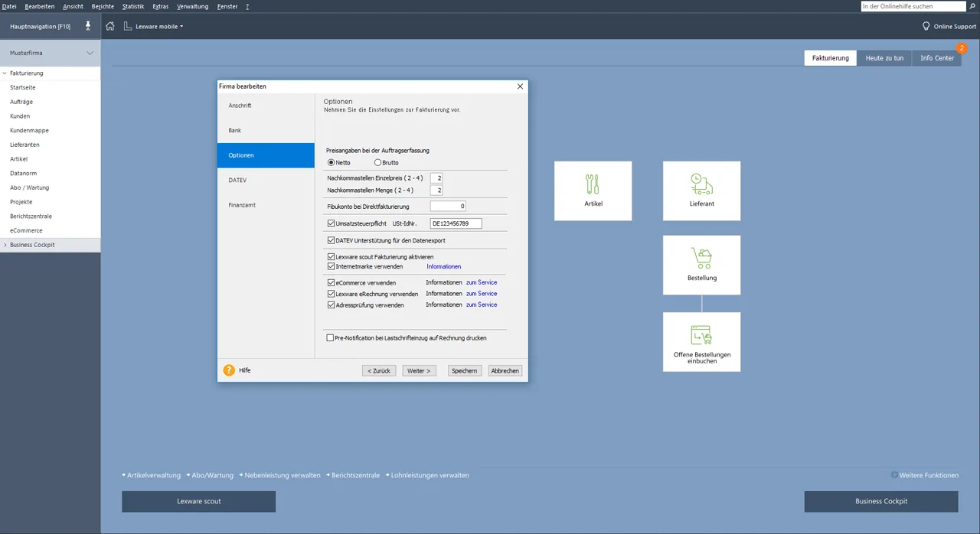Viewport: 980px width, 534px height.
Task: Open the Extras menu
Action: coord(161,6)
